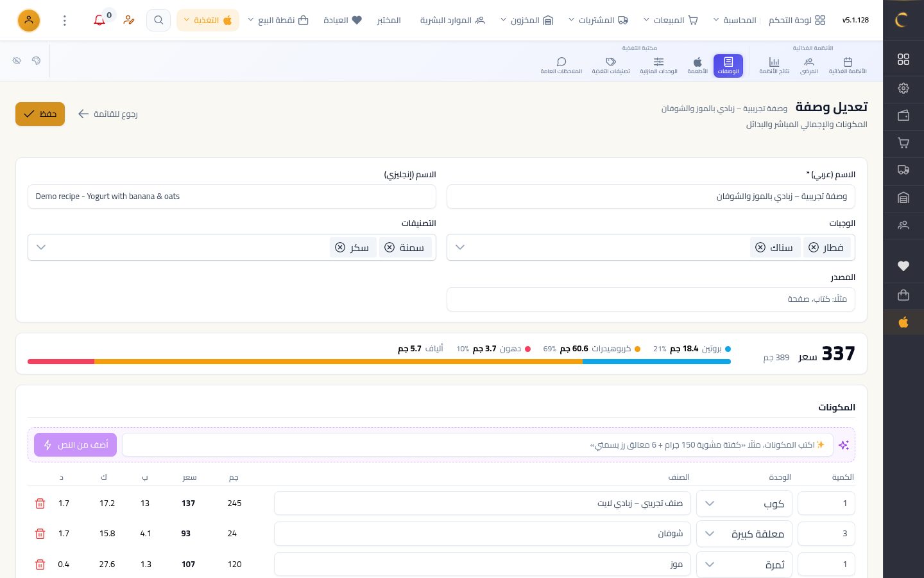Open the معلقة كبيرة unit dropdown
Screen dimensions: 924x578
pyautogui.click(x=744, y=534)
